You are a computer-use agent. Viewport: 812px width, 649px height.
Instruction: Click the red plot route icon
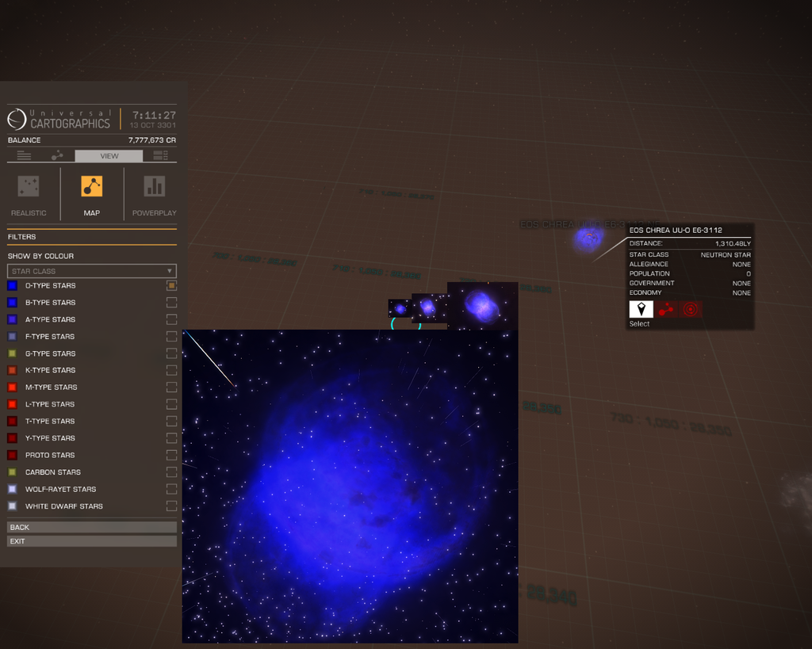click(666, 310)
